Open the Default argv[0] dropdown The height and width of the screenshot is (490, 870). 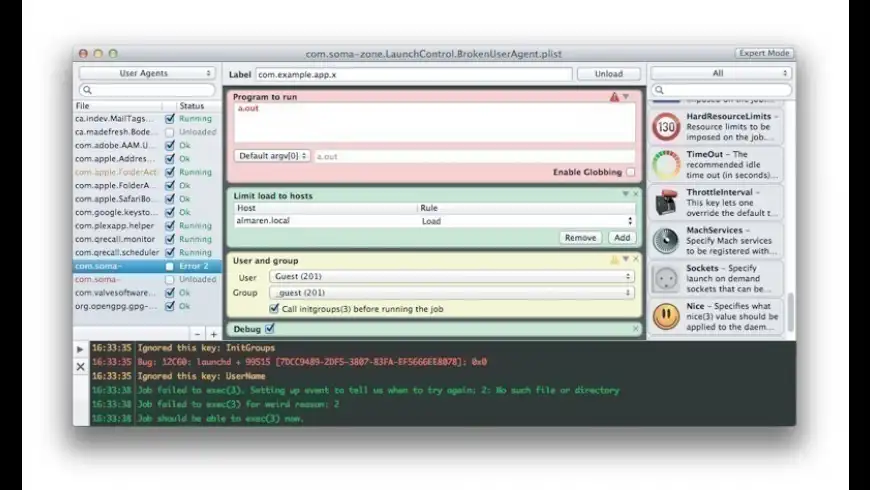(272, 156)
